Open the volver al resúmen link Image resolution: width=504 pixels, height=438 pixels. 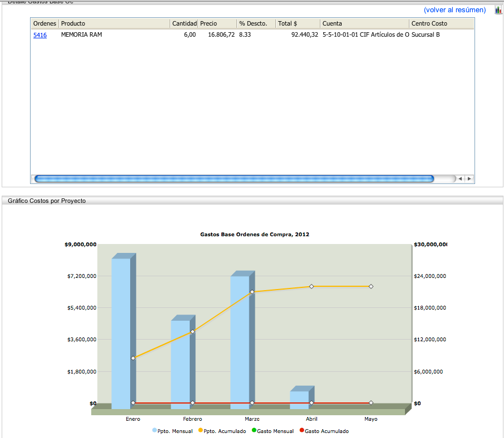(455, 10)
